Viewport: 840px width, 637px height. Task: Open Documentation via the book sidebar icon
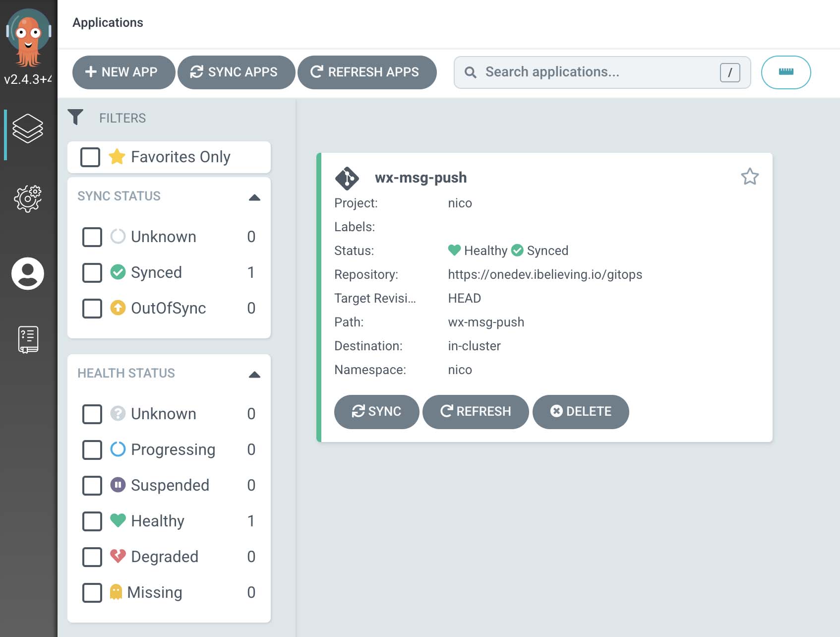pyautogui.click(x=28, y=340)
